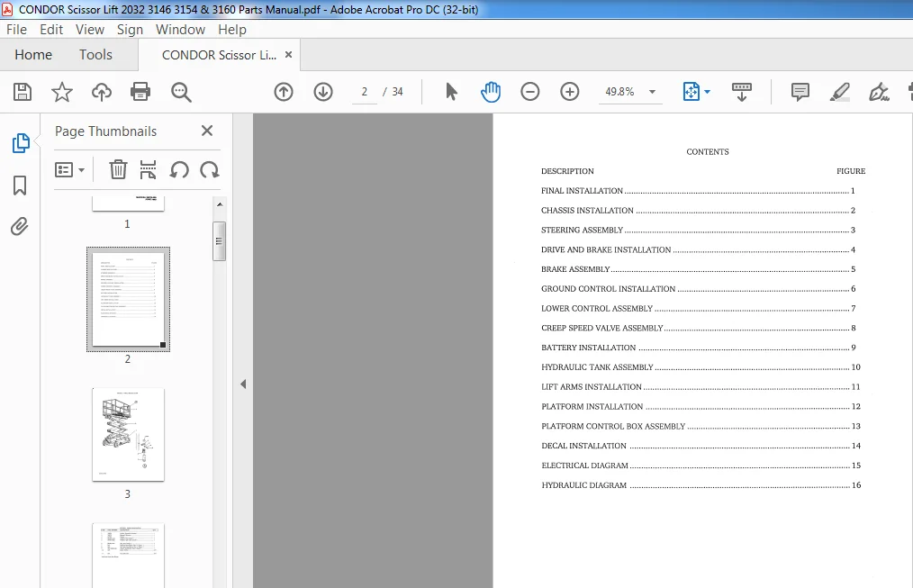Open the Window menu

click(x=180, y=30)
